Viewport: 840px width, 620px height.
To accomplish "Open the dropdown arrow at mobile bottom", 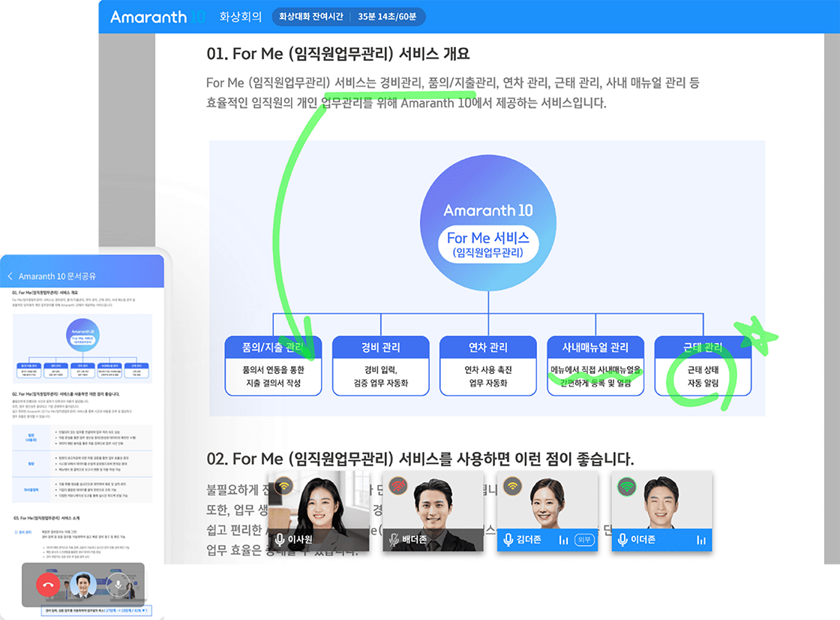I will (x=144, y=610).
